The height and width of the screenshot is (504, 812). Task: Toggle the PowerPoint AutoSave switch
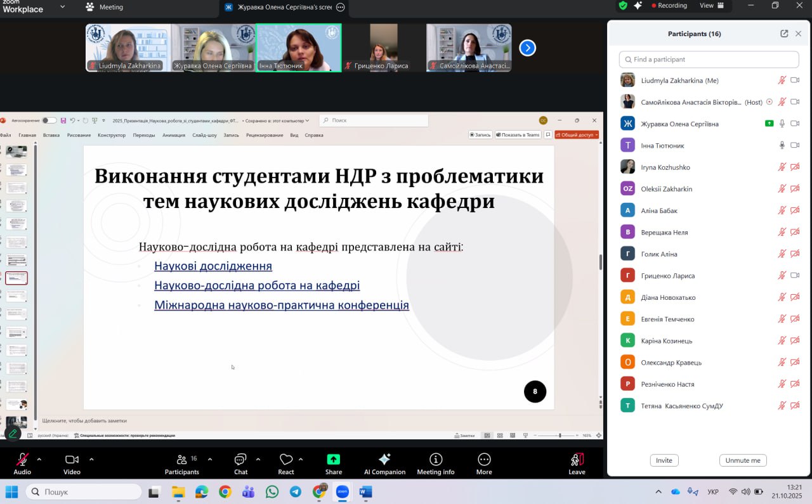click(49, 120)
